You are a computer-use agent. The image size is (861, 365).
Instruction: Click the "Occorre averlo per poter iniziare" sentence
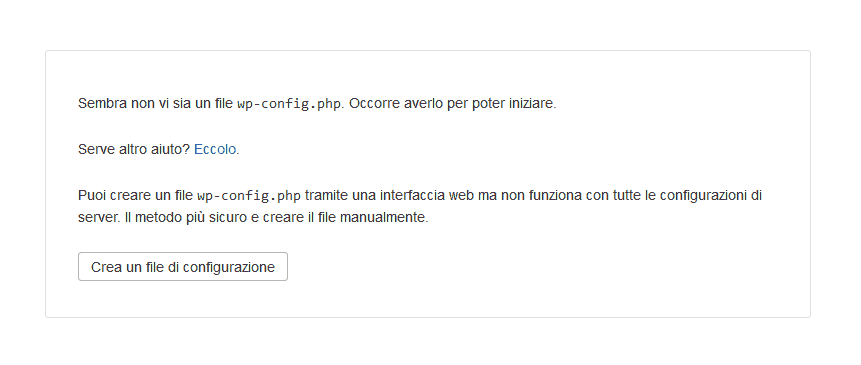pyautogui.click(x=452, y=103)
